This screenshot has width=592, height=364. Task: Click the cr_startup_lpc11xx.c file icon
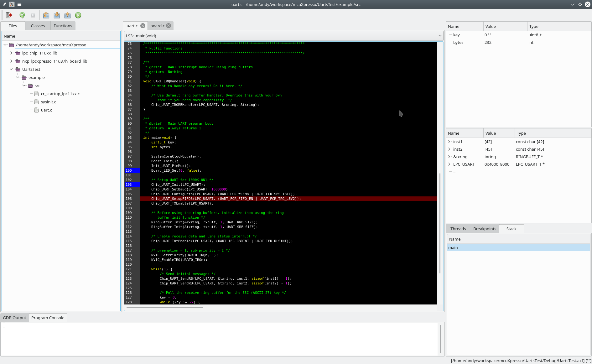tap(37, 94)
